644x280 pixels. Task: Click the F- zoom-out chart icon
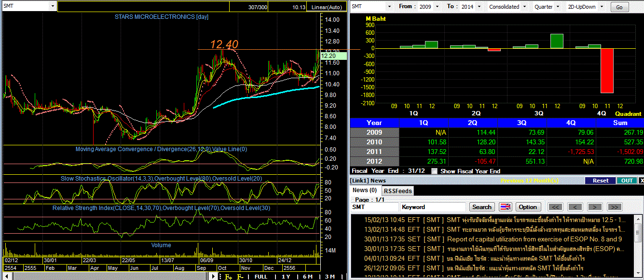[240, 277]
